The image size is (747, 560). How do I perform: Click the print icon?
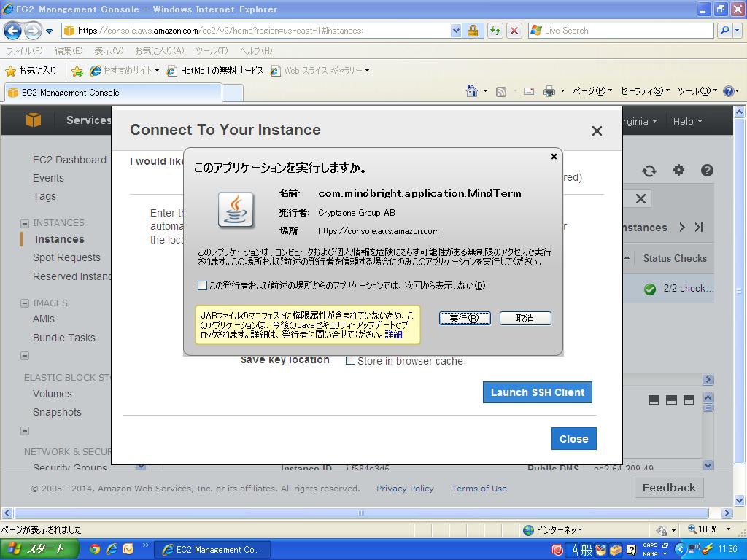click(x=549, y=91)
